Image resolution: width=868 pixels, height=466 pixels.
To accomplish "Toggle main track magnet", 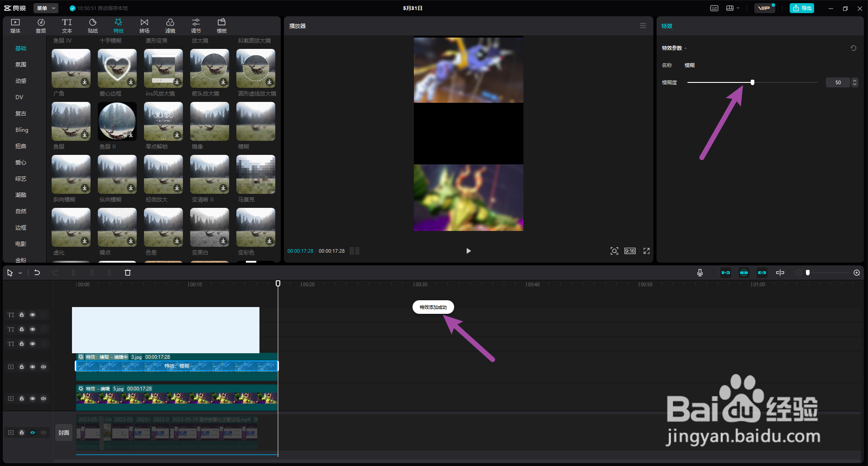I will (726, 273).
